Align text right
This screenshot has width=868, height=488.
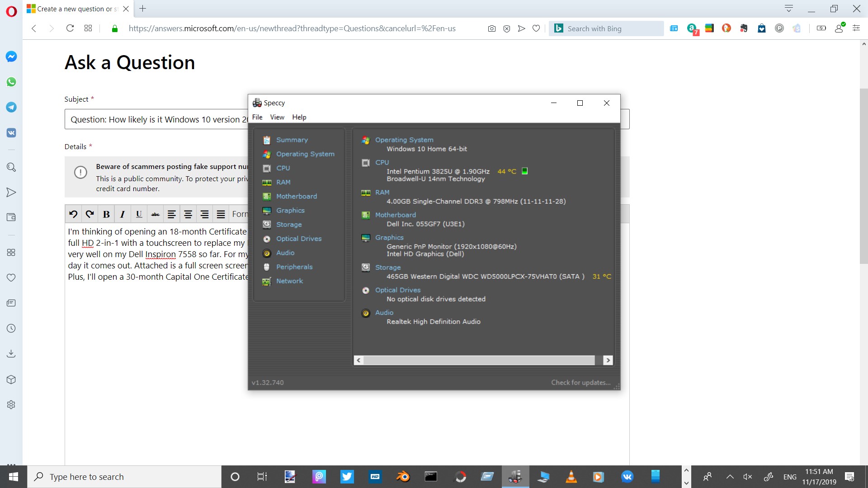click(204, 214)
